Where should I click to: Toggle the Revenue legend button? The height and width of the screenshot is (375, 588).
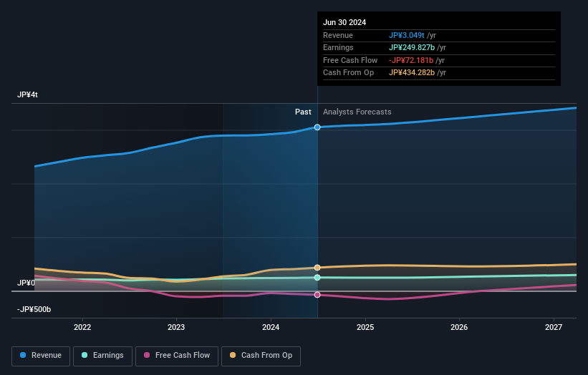[x=41, y=356]
